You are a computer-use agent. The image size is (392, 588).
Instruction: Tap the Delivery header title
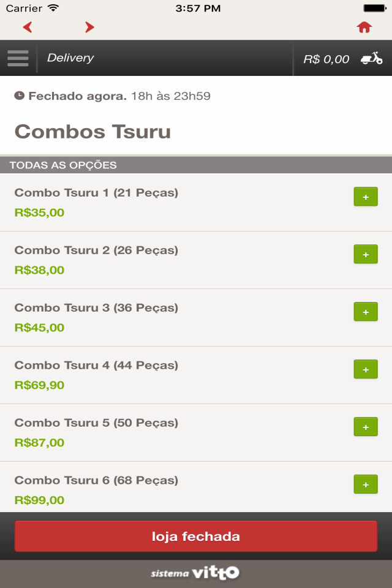click(x=70, y=58)
